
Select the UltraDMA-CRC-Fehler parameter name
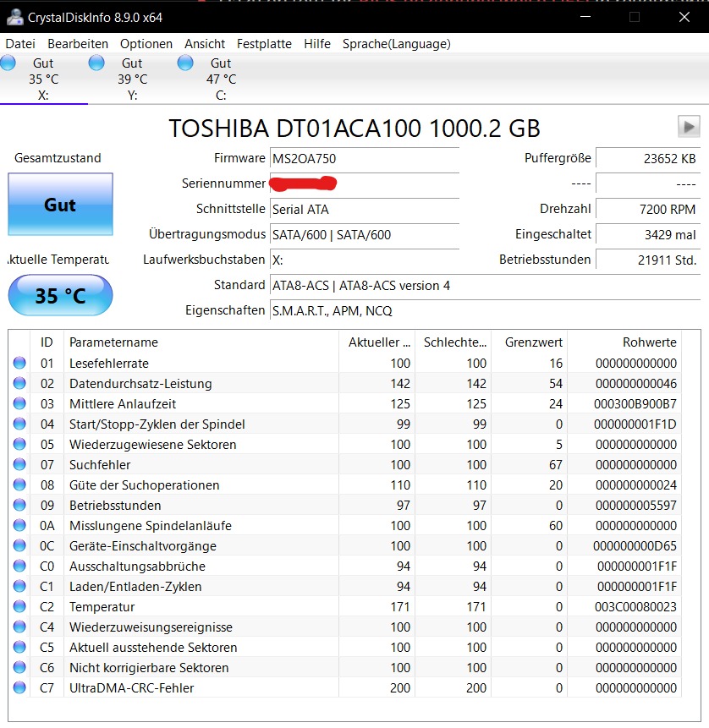[x=131, y=688]
